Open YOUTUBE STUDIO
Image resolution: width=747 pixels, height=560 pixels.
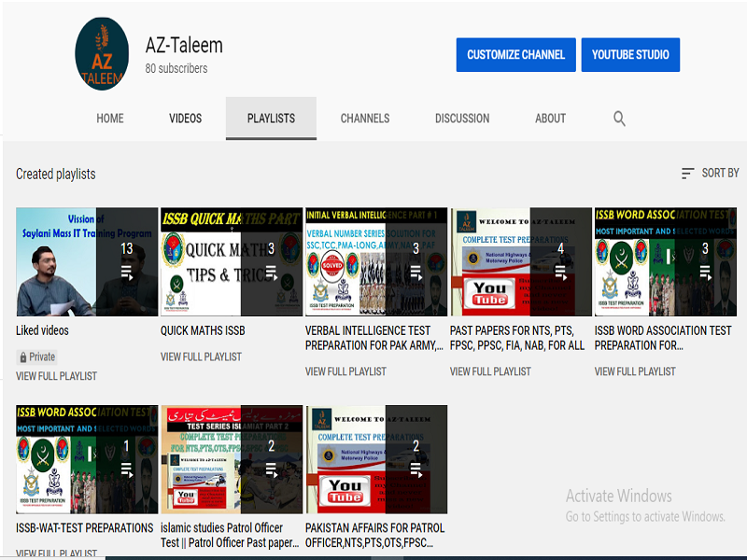(x=630, y=55)
